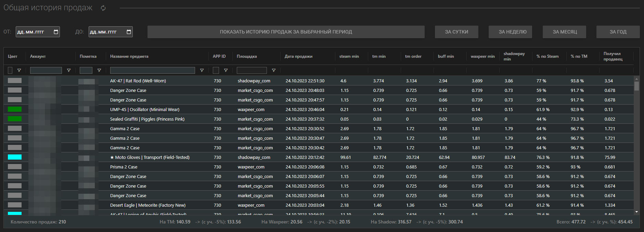The image size is (644, 232).
Task: Select UMP-45 | Oscillator (Minimal Wear) row
Action: click(x=145, y=110)
